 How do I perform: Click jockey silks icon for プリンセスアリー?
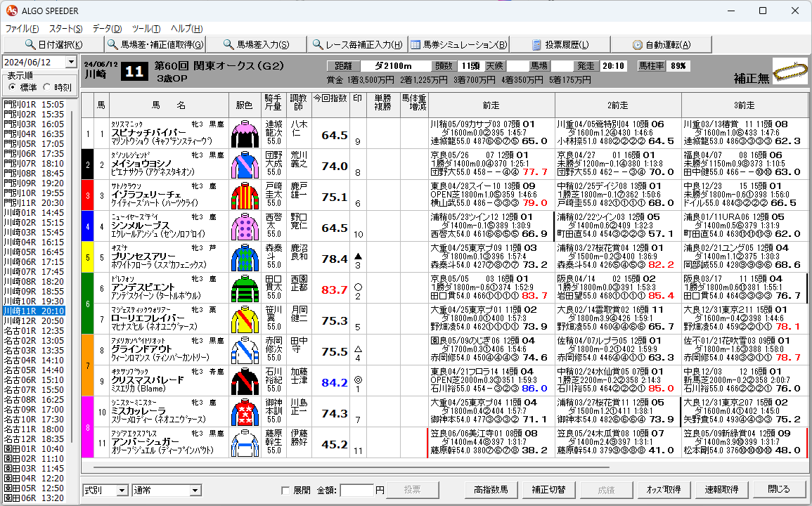coord(245,258)
